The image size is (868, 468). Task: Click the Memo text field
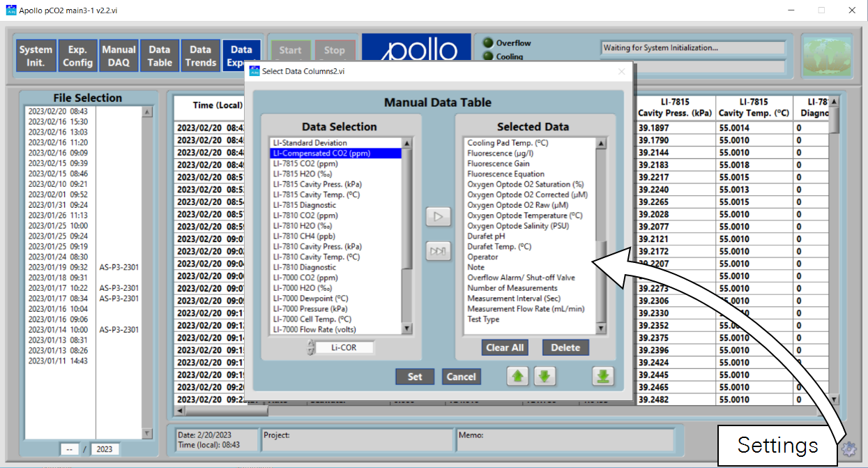coord(565,439)
